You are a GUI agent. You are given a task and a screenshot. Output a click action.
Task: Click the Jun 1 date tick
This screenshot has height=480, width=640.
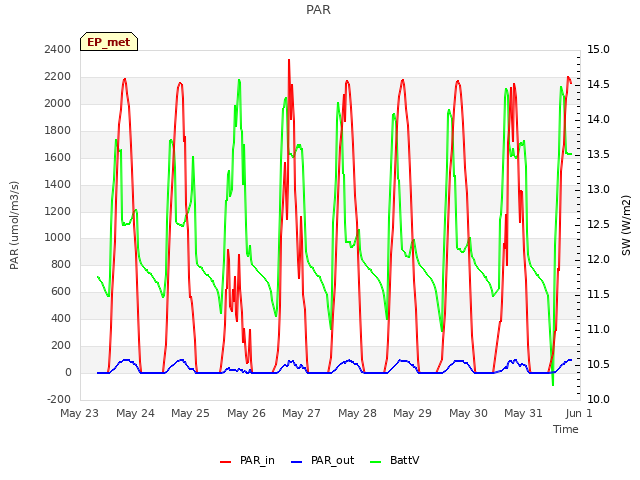[579, 413]
